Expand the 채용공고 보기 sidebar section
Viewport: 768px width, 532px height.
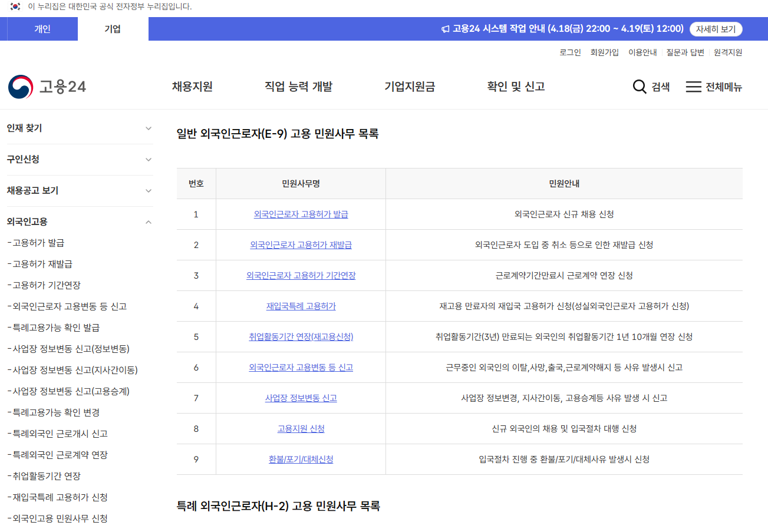pos(149,191)
